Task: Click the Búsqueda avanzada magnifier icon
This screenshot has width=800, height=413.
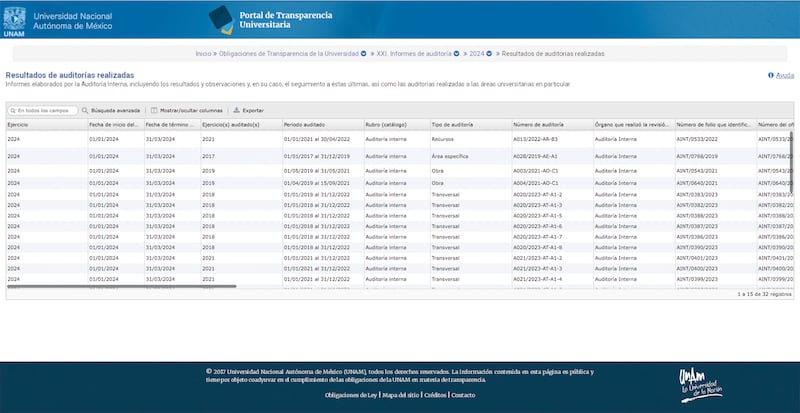Action: coord(84,110)
